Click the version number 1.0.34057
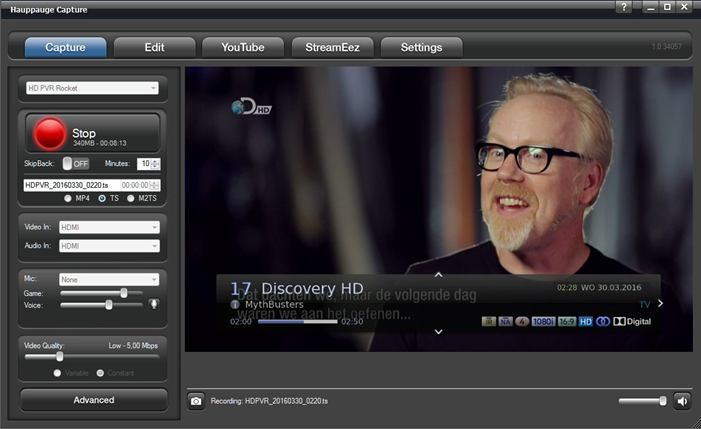Viewport: 701px width, 429px height. point(667,46)
